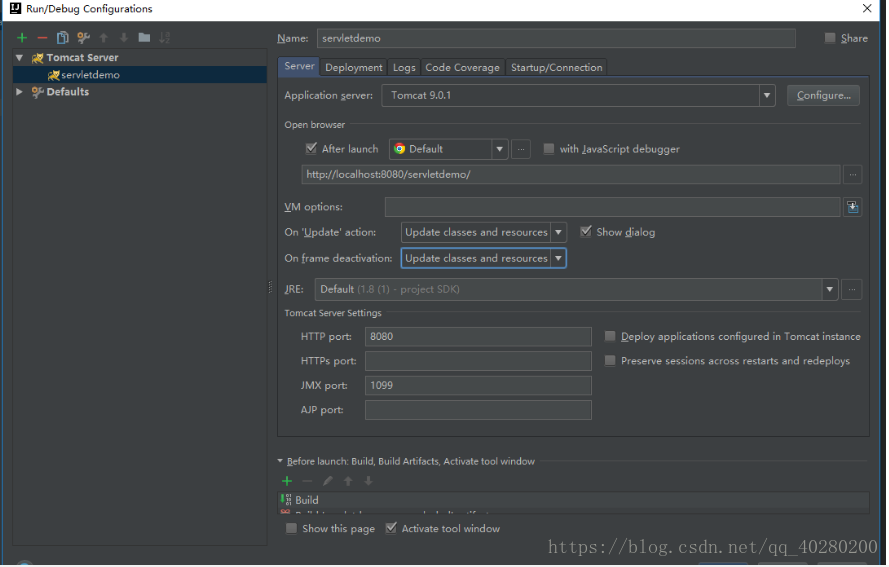Switch to Startup/Connection tab
This screenshot has height=567, width=889.
(557, 67)
